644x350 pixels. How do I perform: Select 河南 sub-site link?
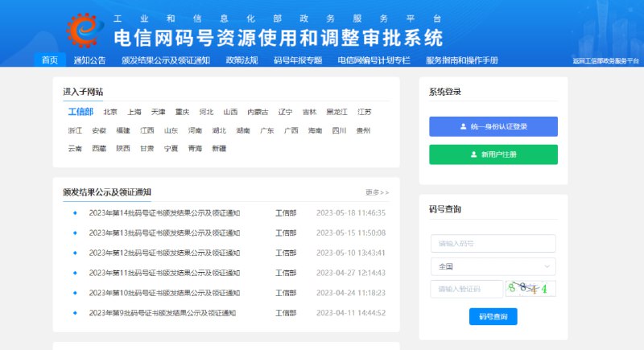195,130
